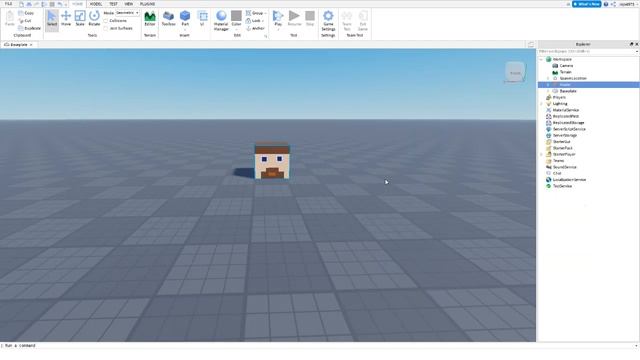Switch to the VIEW ribbon tab
Viewport: 640px width, 360px height.
129,4
